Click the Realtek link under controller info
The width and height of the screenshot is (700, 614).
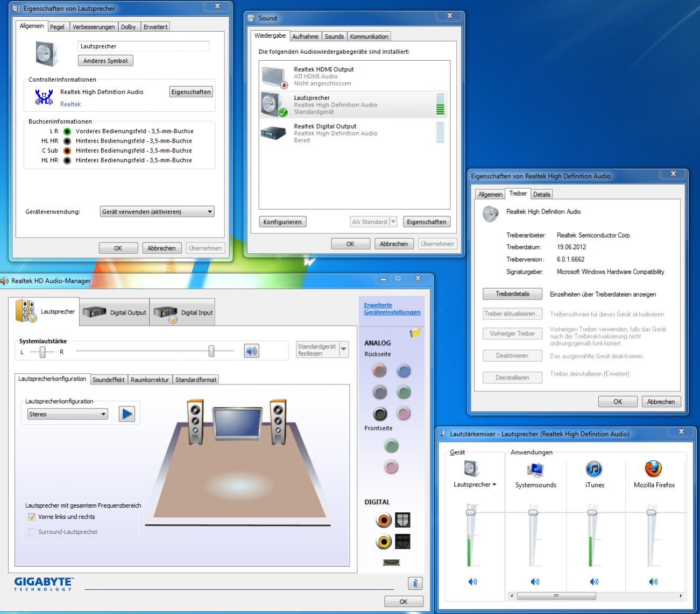coord(70,104)
